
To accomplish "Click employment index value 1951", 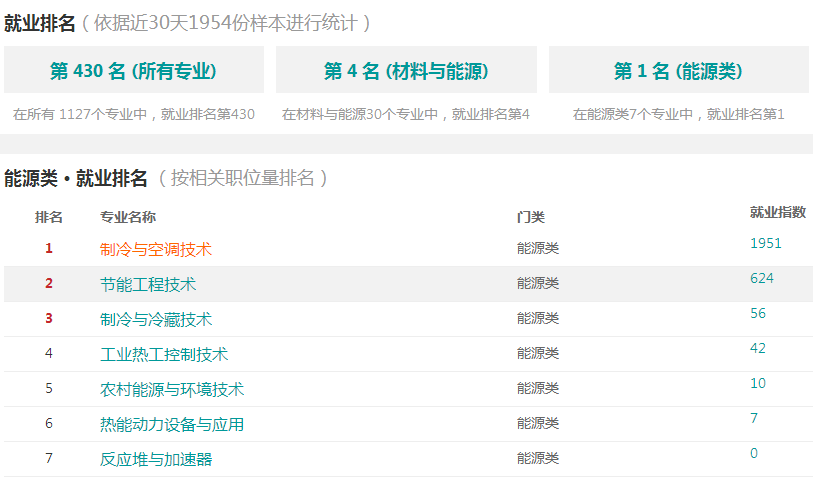I will [765, 243].
